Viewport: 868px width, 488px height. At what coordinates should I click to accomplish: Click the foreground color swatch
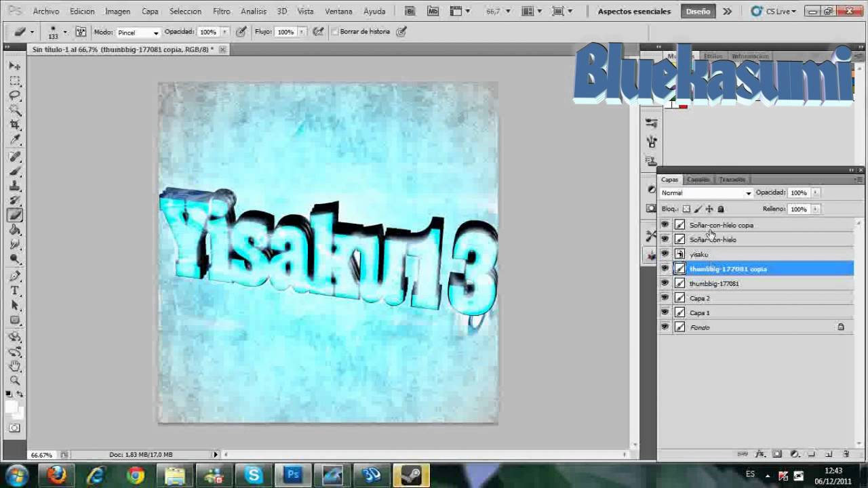(12, 407)
